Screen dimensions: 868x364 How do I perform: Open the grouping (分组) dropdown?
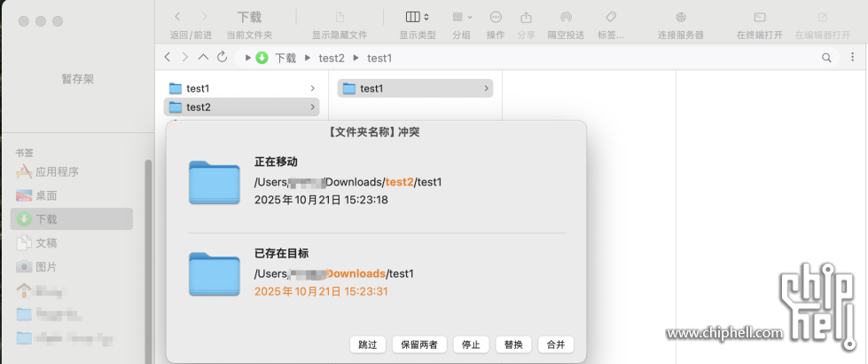click(x=462, y=18)
